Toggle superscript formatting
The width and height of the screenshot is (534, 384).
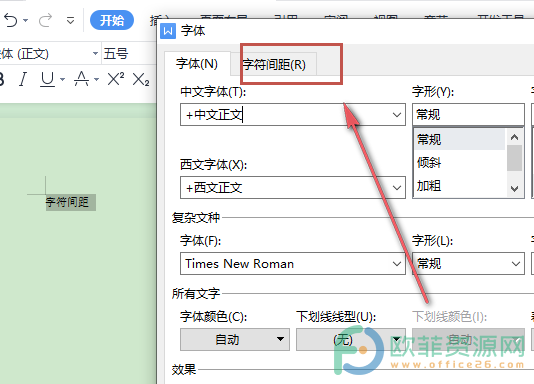tap(116, 79)
